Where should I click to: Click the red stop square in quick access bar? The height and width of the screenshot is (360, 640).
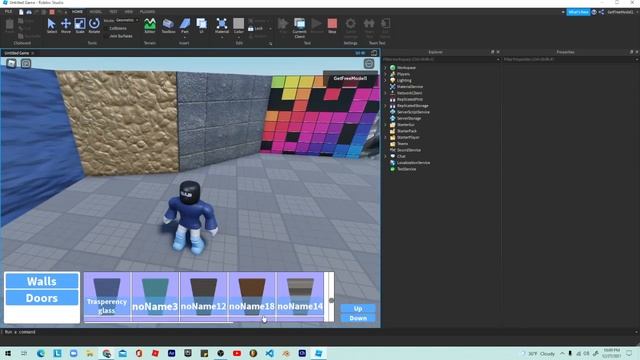[52, 12]
